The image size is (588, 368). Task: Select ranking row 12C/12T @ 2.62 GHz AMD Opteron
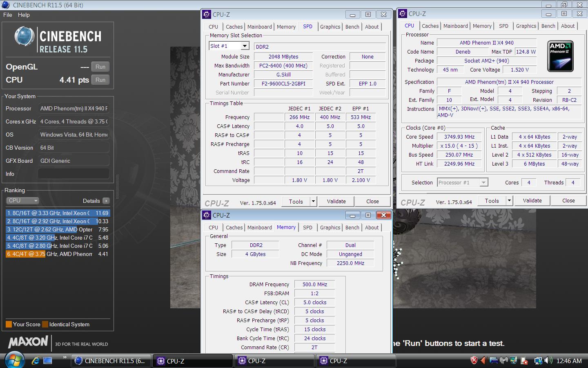[x=58, y=229]
